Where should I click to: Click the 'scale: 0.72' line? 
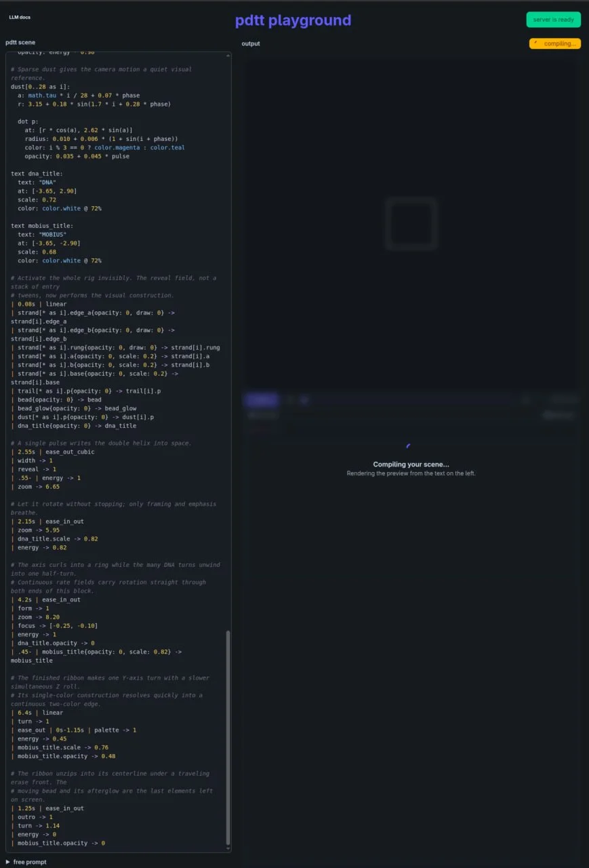tap(37, 200)
